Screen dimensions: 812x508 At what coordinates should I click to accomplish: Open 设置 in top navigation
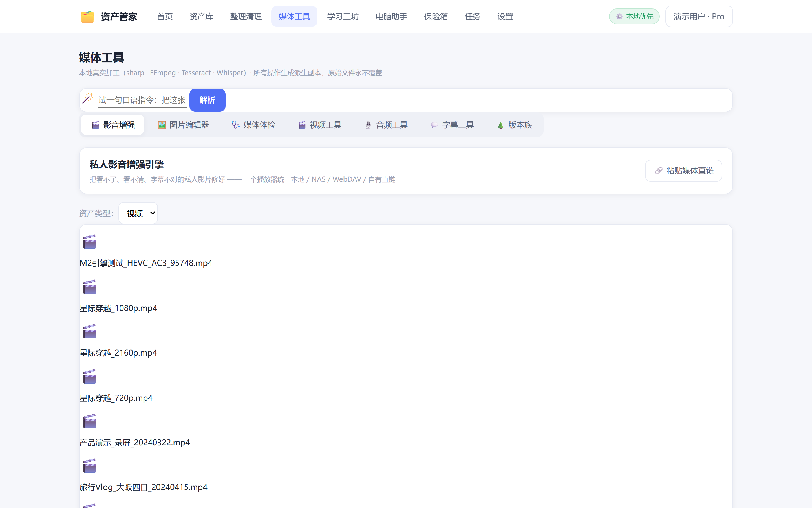click(x=505, y=16)
